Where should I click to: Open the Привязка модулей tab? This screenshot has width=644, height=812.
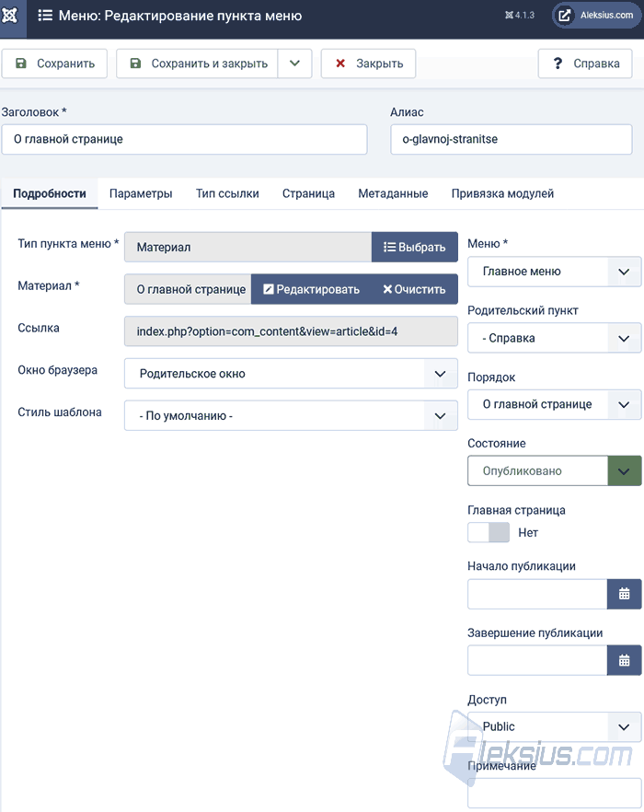tap(502, 193)
